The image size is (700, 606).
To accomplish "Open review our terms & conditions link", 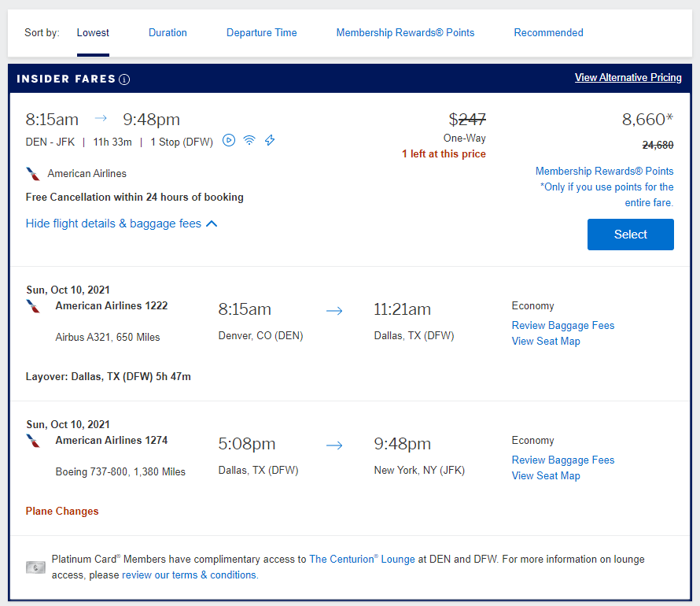I will tap(190, 575).
